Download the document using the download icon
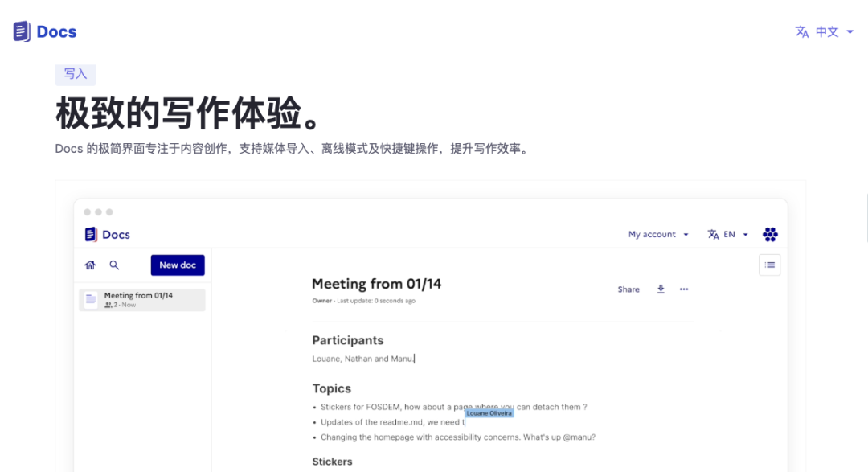 click(661, 289)
